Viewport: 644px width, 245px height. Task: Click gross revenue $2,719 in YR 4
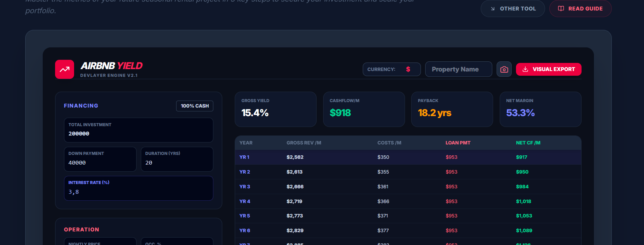tap(294, 202)
